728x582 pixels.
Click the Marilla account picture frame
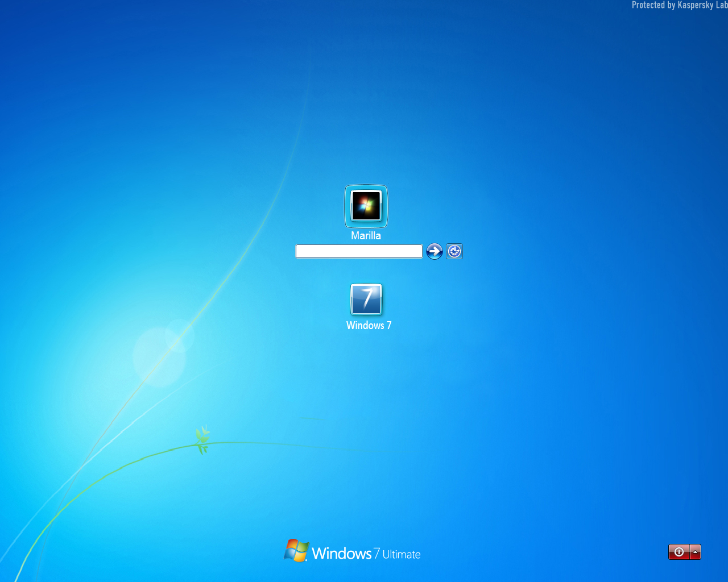366,206
